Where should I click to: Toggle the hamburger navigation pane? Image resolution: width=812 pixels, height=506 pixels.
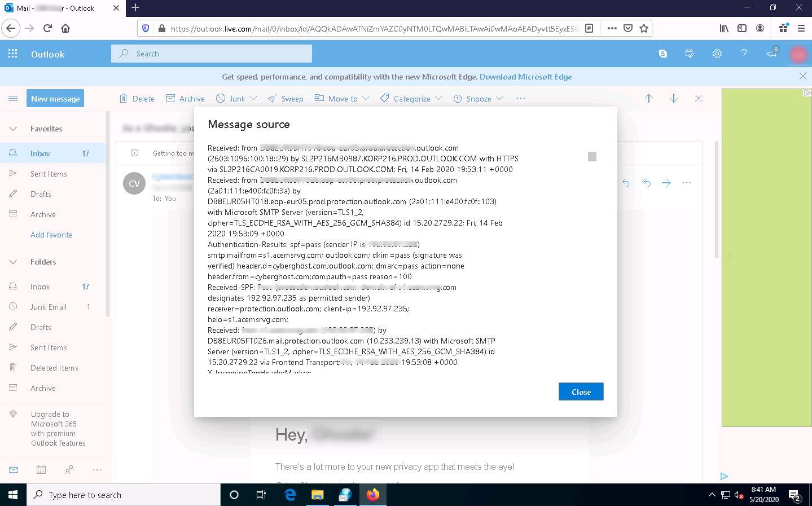[13, 99]
